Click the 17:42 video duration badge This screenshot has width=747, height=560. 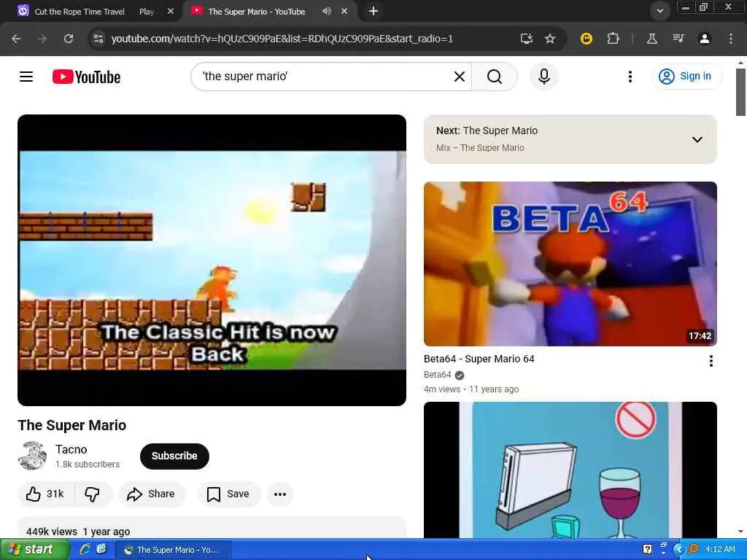pyautogui.click(x=700, y=335)
